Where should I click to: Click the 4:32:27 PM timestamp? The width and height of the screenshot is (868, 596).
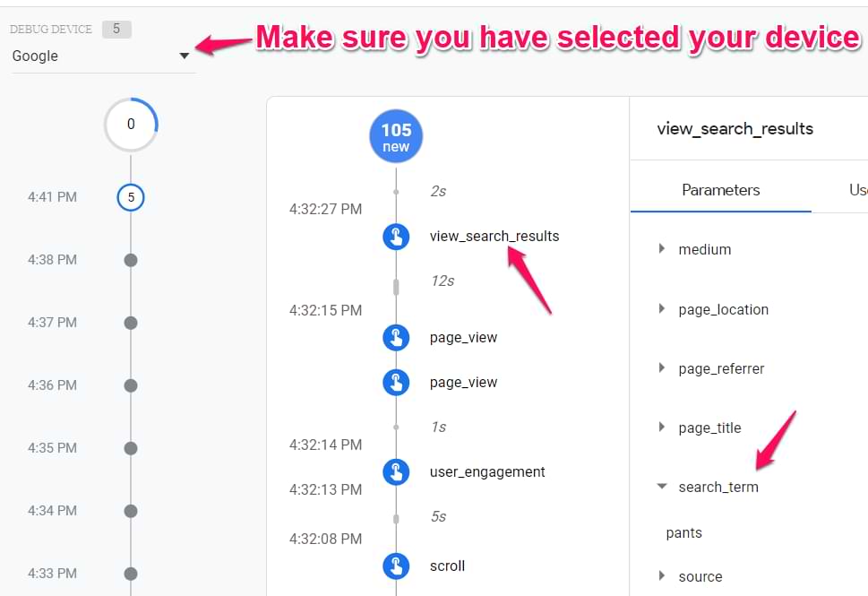325,209
